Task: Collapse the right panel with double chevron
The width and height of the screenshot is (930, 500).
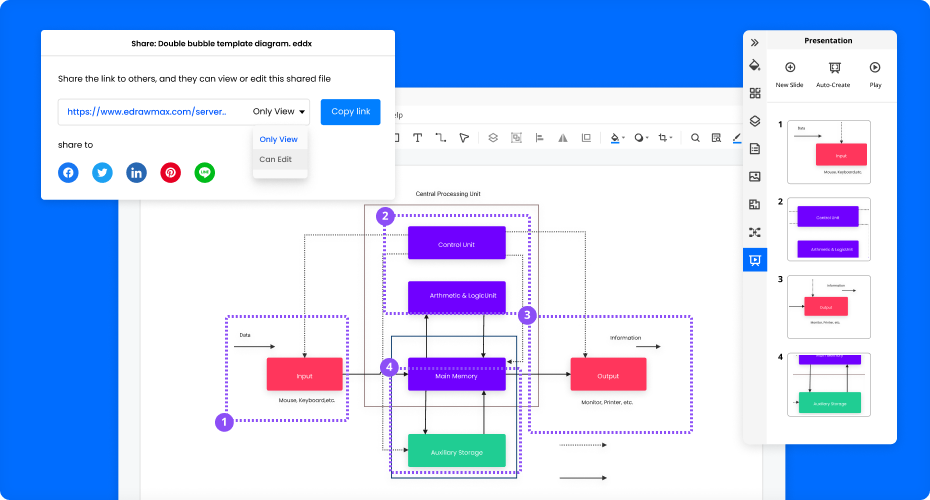Action: (x=755, y=42)
